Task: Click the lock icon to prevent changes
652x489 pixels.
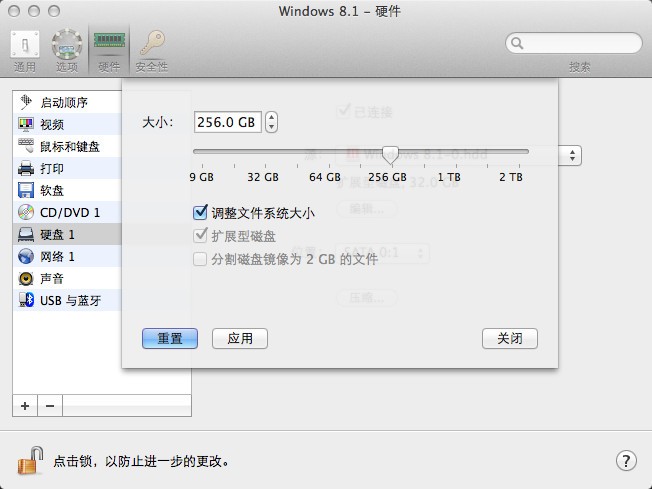Action: pos(30,461)
